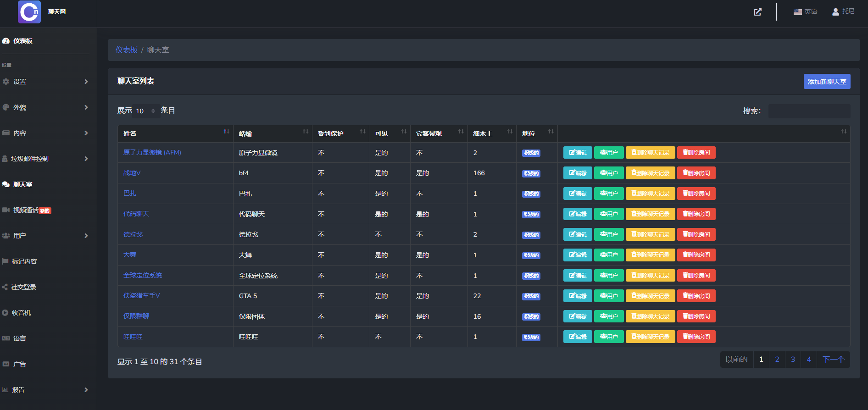Open the 战地V chat room link
The height and width of the screenshot is (410, 868).
(132, 173)
